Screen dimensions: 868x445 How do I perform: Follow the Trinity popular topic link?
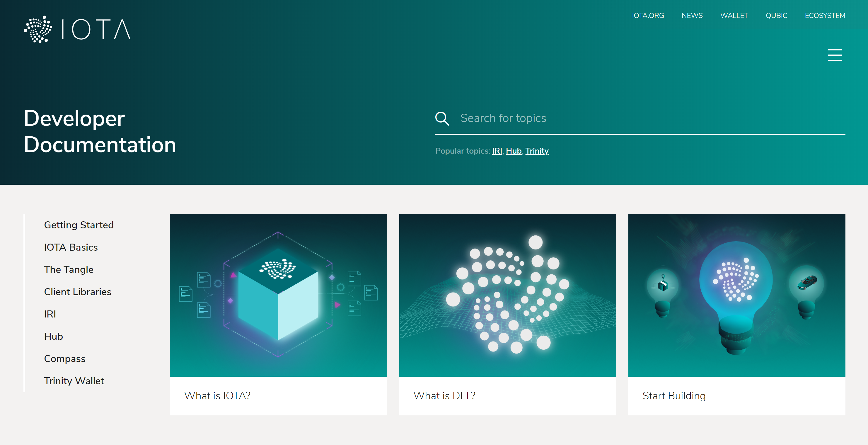[537, 151]
